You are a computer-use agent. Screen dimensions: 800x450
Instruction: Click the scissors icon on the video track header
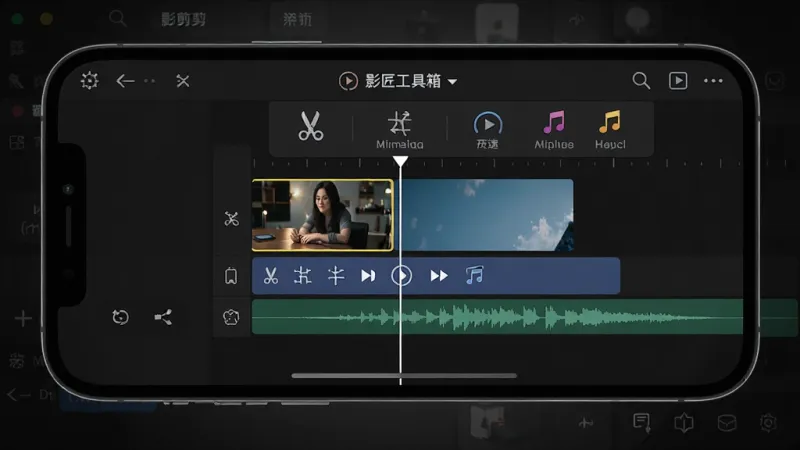click(x=231, y=219)
